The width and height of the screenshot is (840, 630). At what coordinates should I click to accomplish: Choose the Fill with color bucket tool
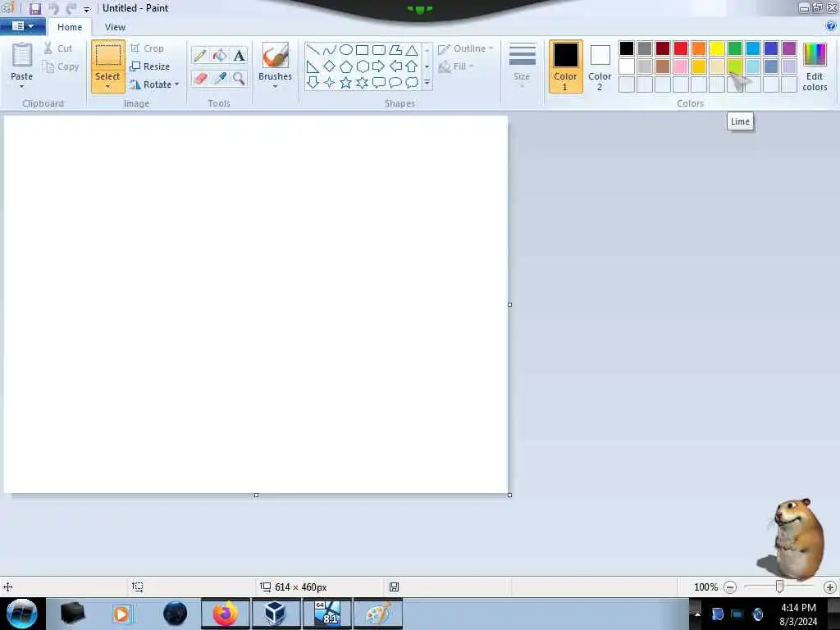point(220,55)
